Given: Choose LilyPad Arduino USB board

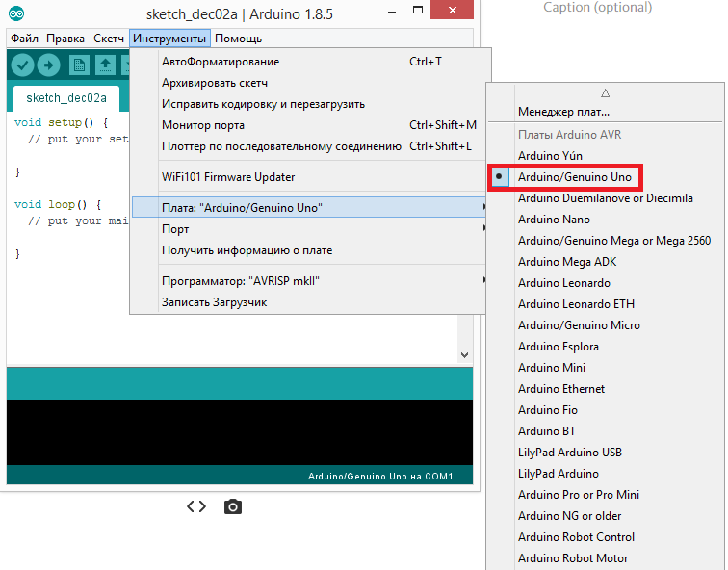Looking at the screenshot, I should 606,453.
